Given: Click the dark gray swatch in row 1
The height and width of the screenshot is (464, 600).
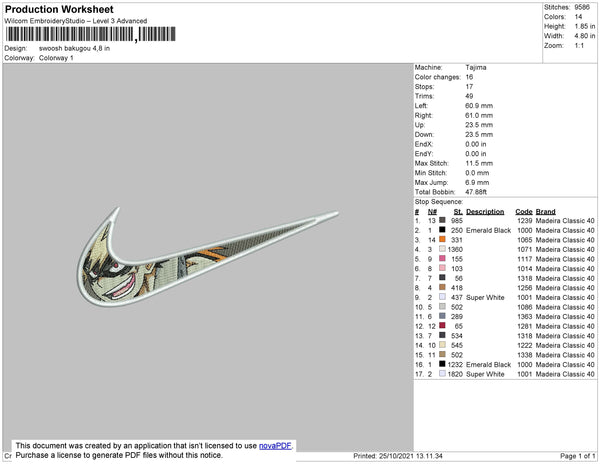Looking at the screenshot, I should (442, 220).
